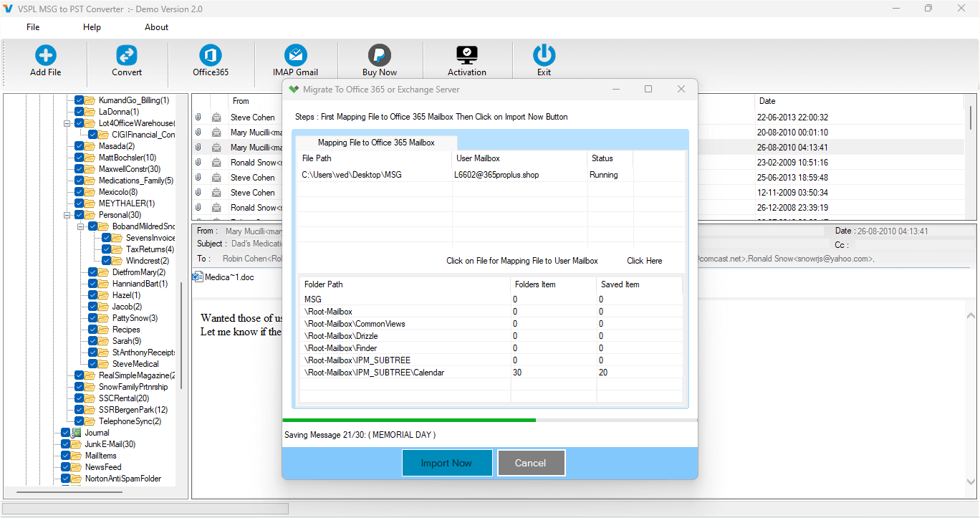Click the green import progress bar

click(x=409, y=421)
